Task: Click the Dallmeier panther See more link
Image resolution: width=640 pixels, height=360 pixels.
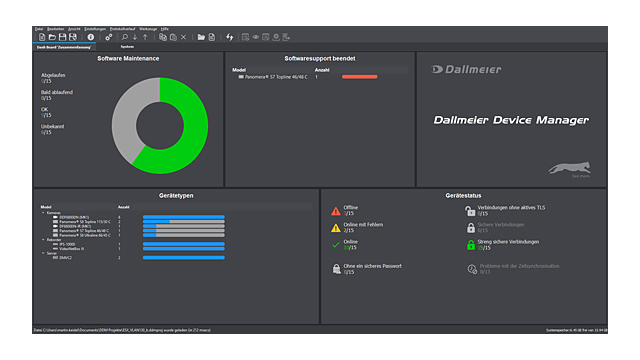Action: click(569, 170)
